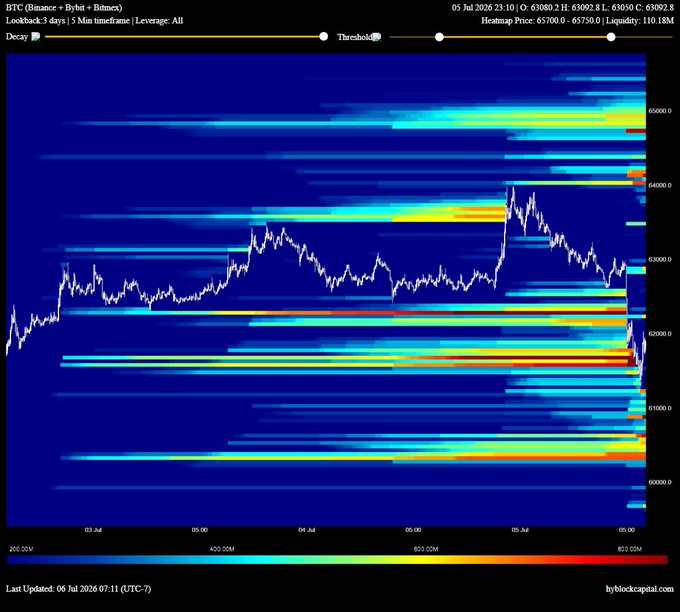Click the price spike peak near 64000
The height and width of the screenshot is (612, 680).
(513, 188)
